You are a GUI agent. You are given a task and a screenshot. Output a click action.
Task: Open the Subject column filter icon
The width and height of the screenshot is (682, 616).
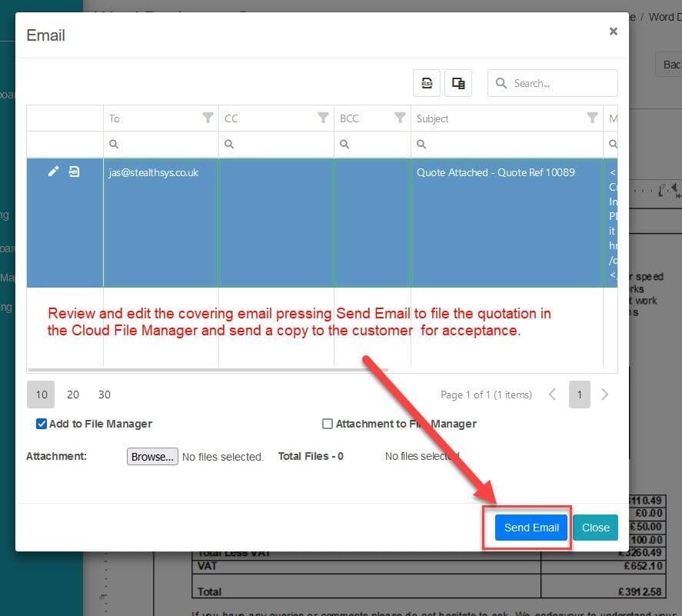click(x=592, y=118)
